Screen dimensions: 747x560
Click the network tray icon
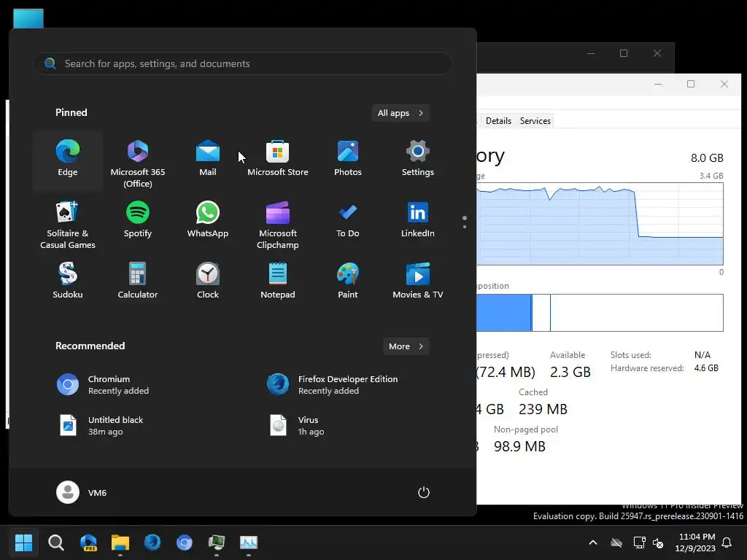639,542
